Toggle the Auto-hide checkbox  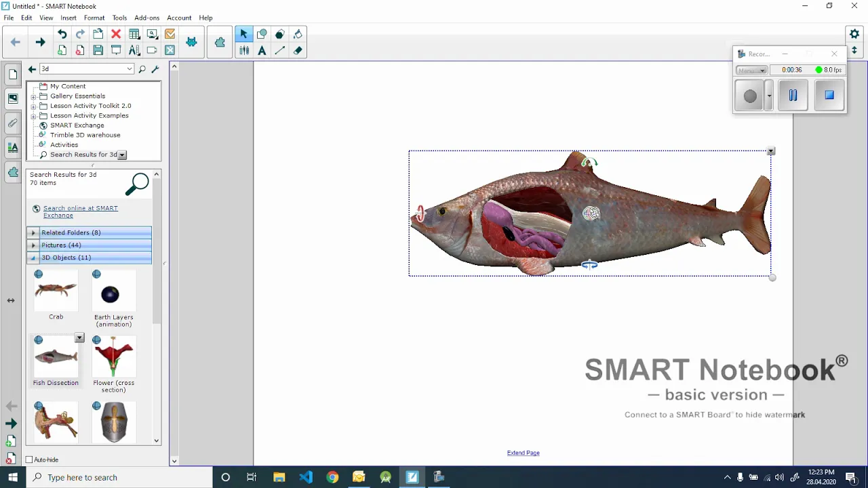pyautogui.click(x=29, y=460)
